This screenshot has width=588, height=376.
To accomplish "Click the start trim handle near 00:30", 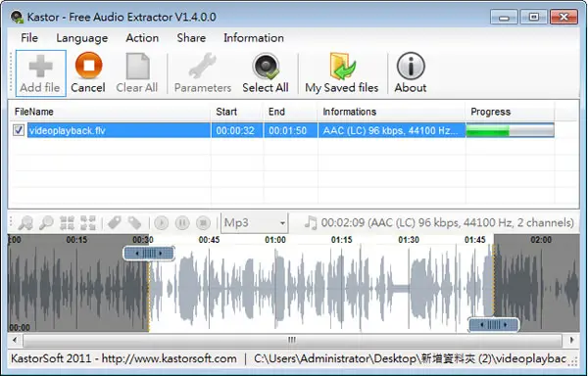I will click(149, 254).
